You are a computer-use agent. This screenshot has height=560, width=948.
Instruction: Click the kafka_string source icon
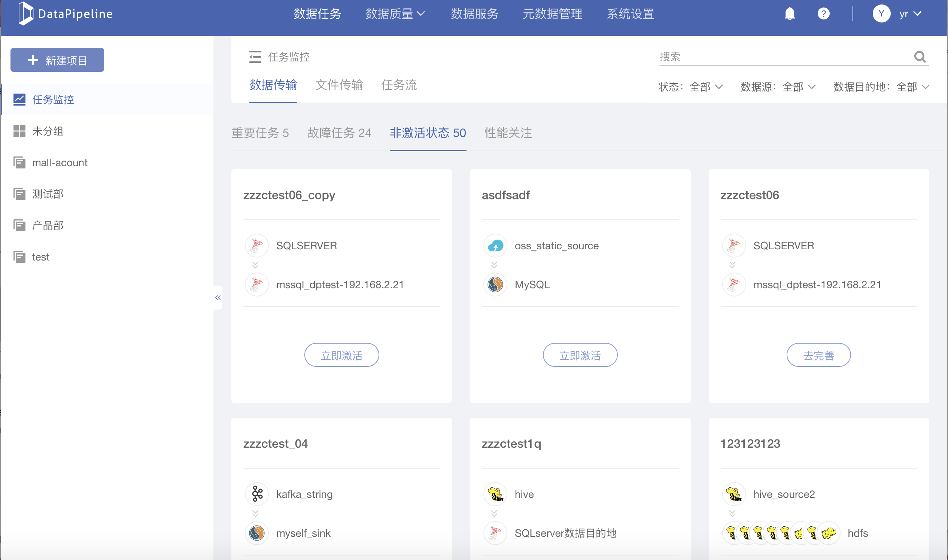257,494
